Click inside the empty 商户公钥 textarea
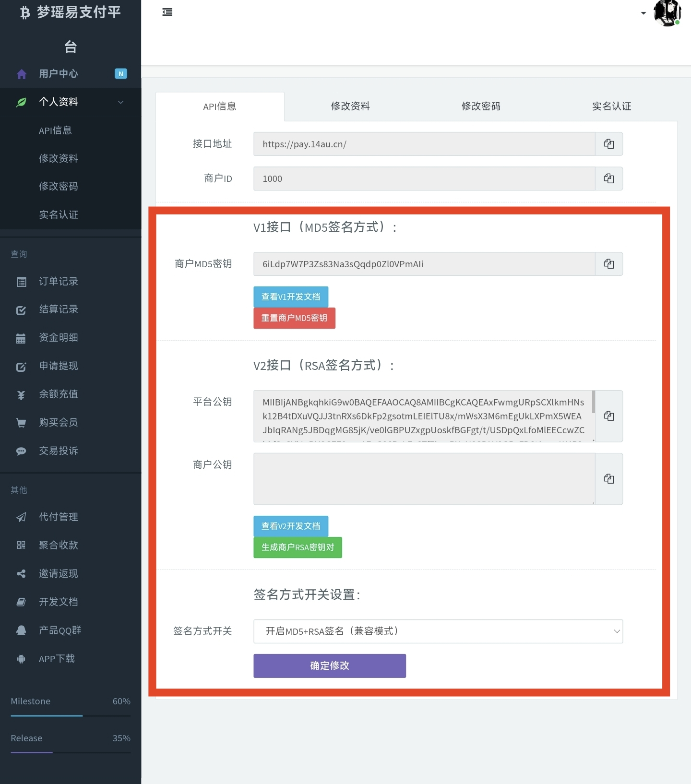This screenshot has height=784, width=691. (x=424, y=479)
